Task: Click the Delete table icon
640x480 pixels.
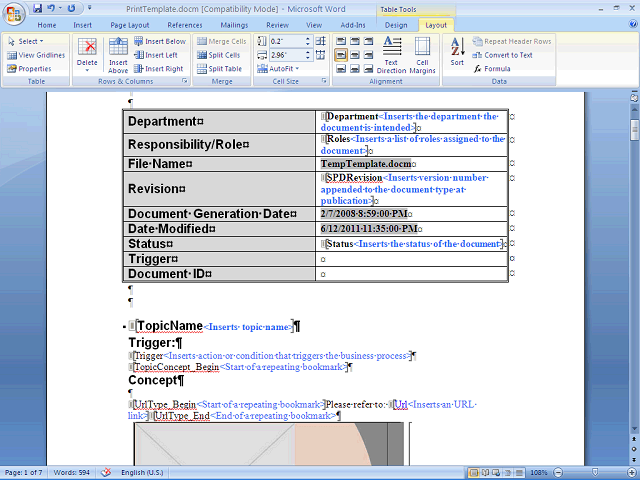Action: 87,47
